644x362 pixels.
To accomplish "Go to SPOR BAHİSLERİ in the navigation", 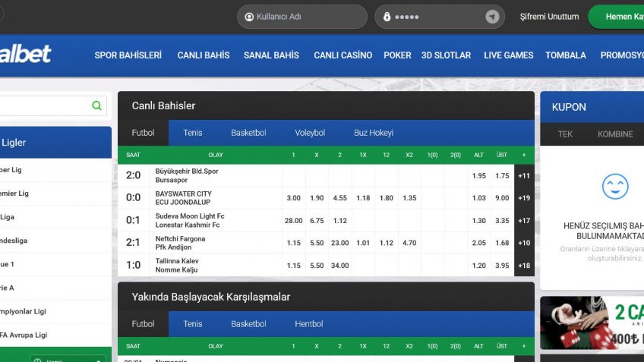I will (x=128, y=55).
